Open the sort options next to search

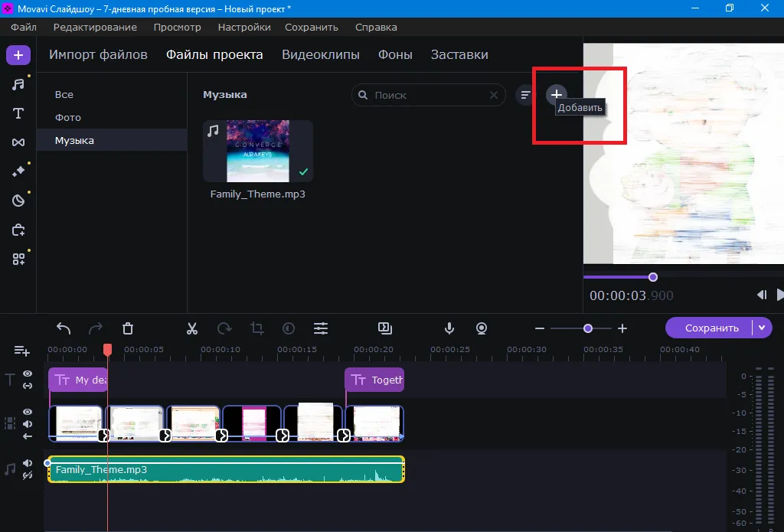point(525,95)
